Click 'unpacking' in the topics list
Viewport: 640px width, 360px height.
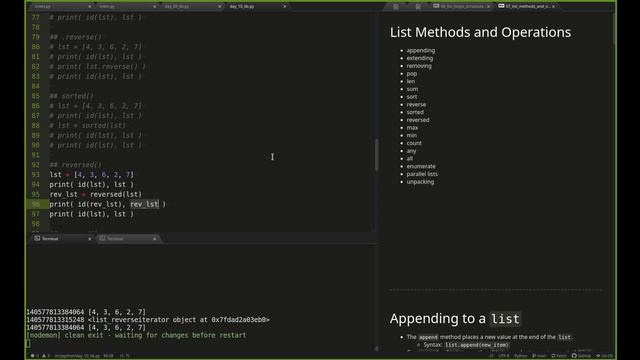[x=420, y=182]
